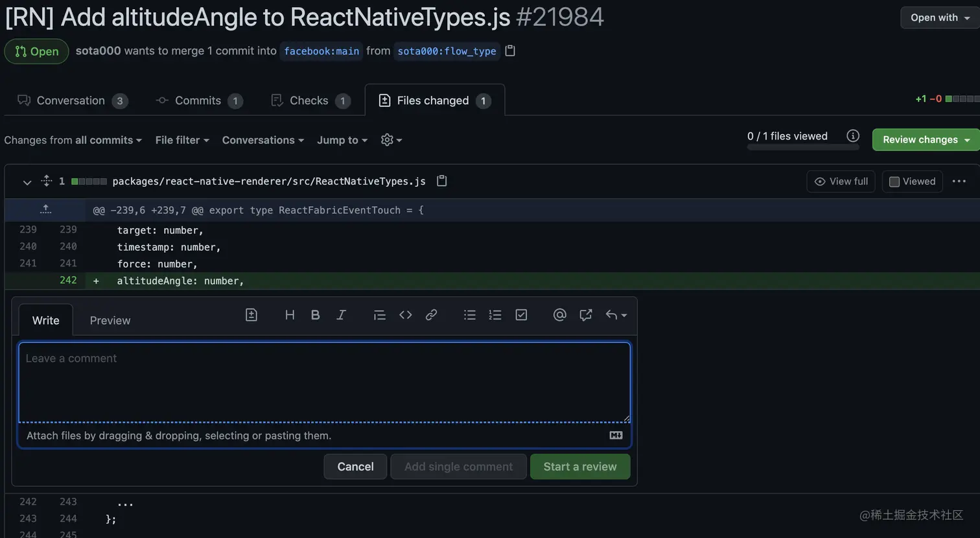
Task: Click the Markdown supported icon
Action: tap(616, 436)
